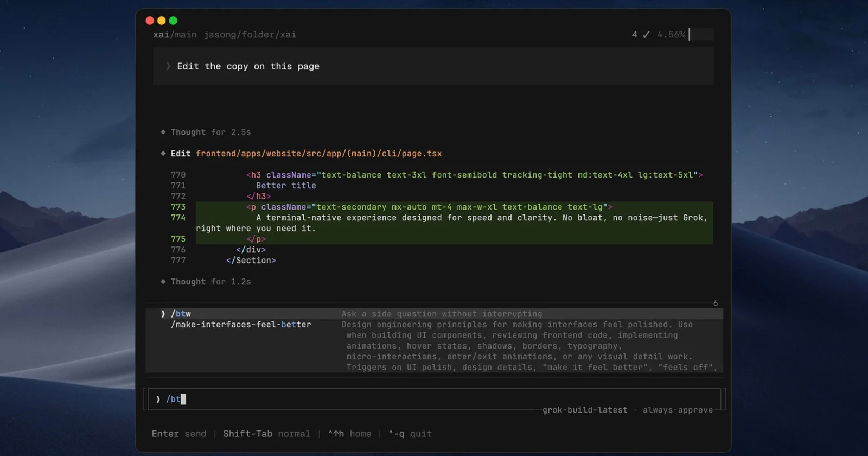This screenshot has width=868, height=456.
Task: Click the '</Section>' code on line 777
Action: (x=251, y=261)
